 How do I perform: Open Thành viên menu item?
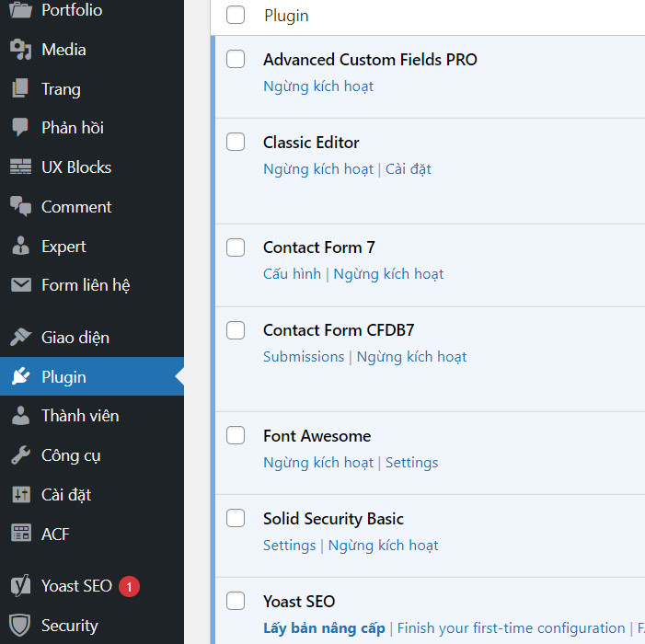tap(92, 415)
